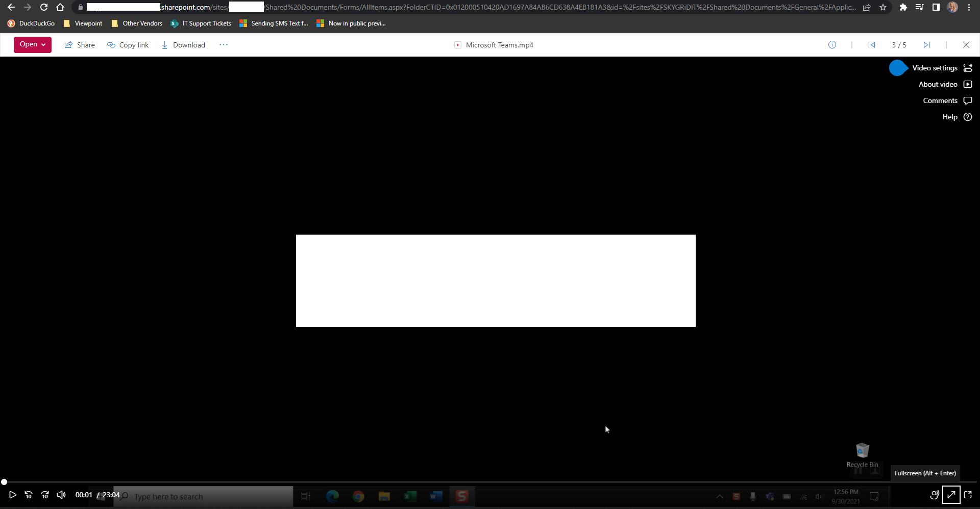This screenshot has height=509, width=980.
Task: Advance to the next file with the skip arrow
Action: (x=927, y=45)
